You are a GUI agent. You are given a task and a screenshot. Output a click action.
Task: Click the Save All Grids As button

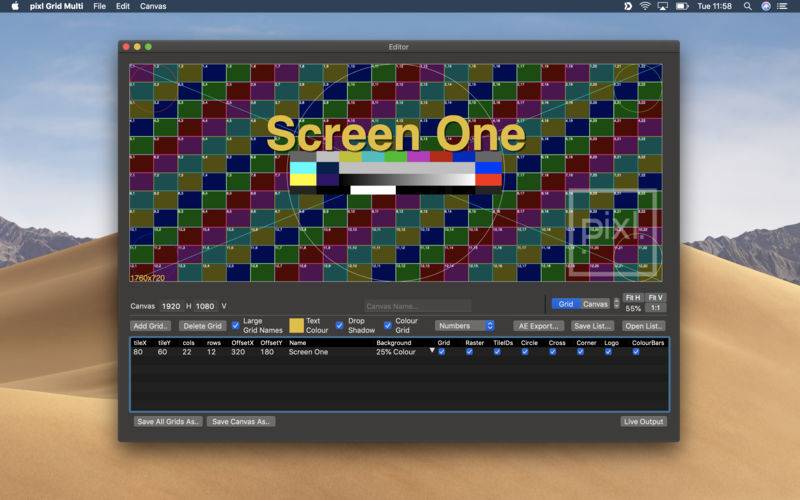(x=168, y=421)
